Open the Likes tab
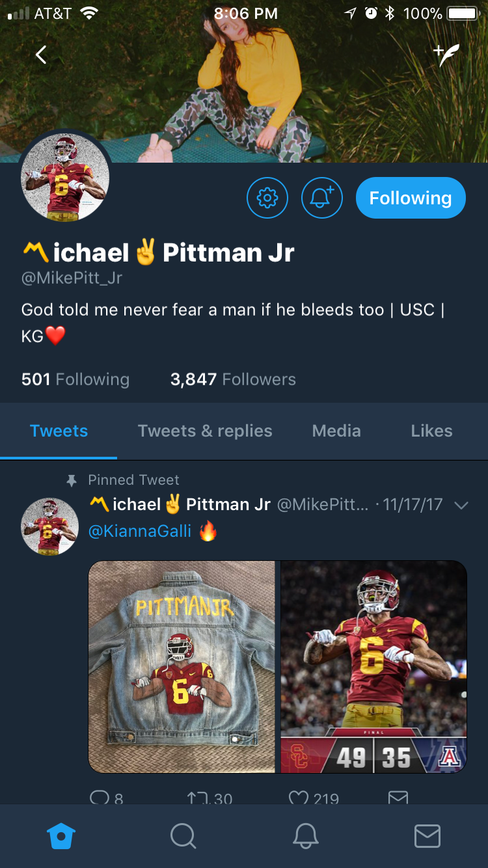The image size is (488, 868). click(x=431, y=431)
